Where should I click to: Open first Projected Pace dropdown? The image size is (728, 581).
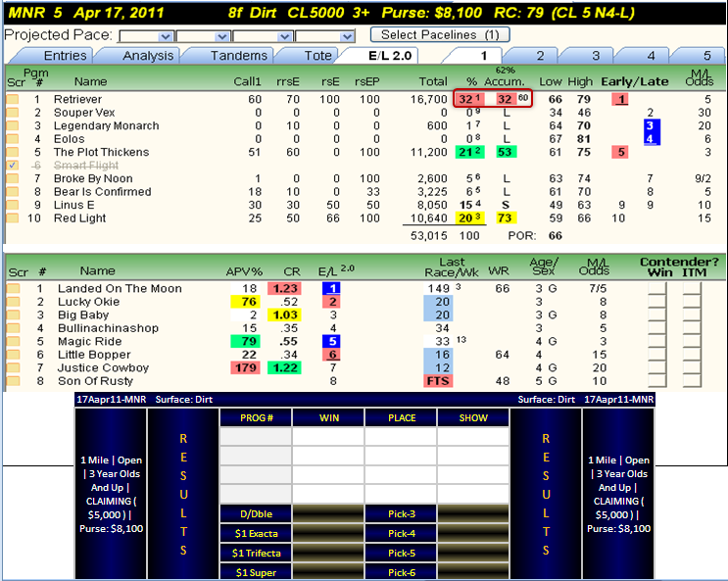pyautogui.click(x=146, y=36)
